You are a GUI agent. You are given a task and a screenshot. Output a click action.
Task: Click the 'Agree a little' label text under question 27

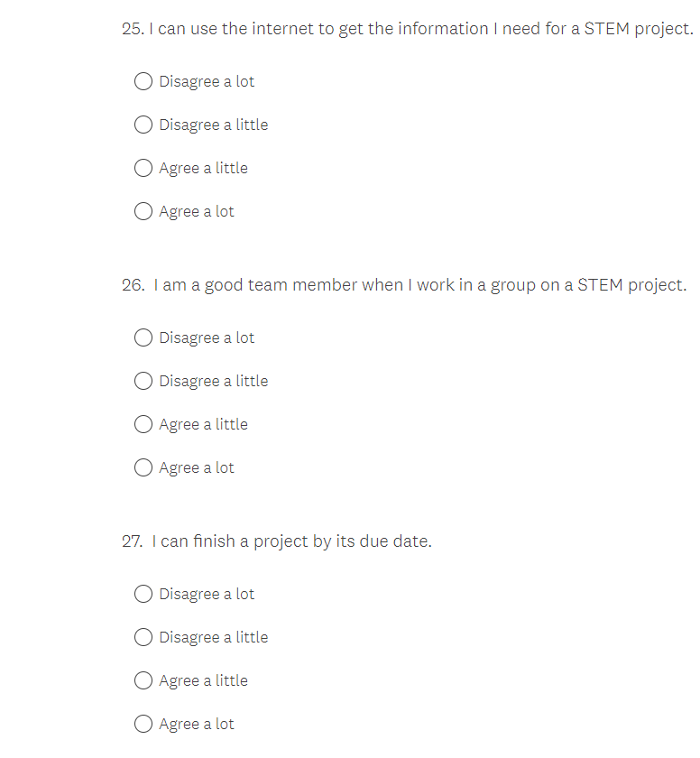coord(203,681)
